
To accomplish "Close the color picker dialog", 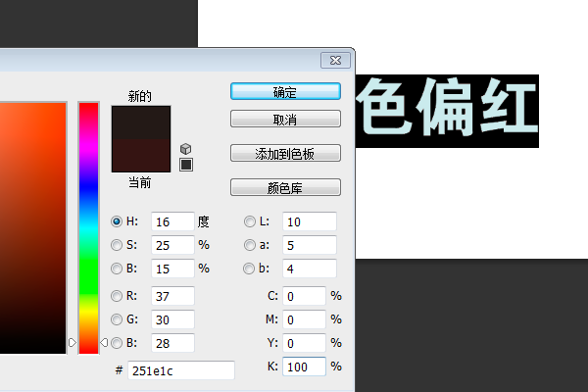I will tap(335, 61).
